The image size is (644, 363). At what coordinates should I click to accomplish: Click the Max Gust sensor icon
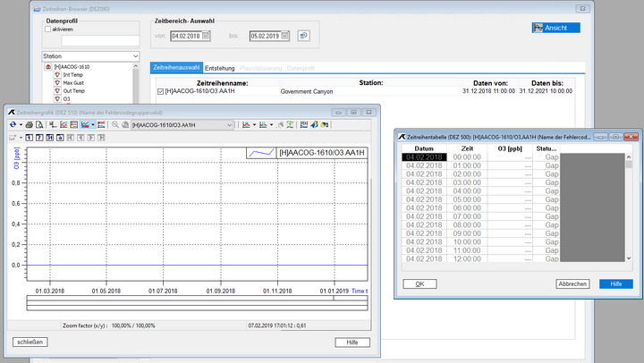[57, 82]
